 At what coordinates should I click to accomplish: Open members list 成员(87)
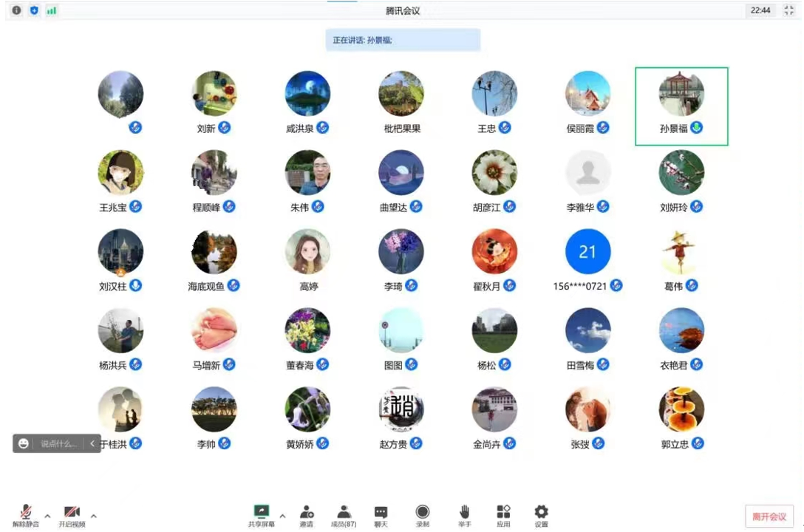[x=344, y=516]
